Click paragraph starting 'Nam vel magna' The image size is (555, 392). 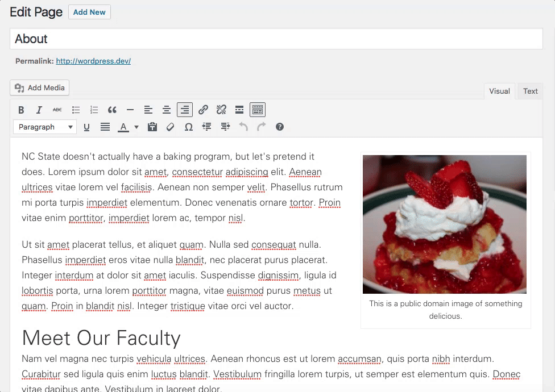click(x=271, y=374)
